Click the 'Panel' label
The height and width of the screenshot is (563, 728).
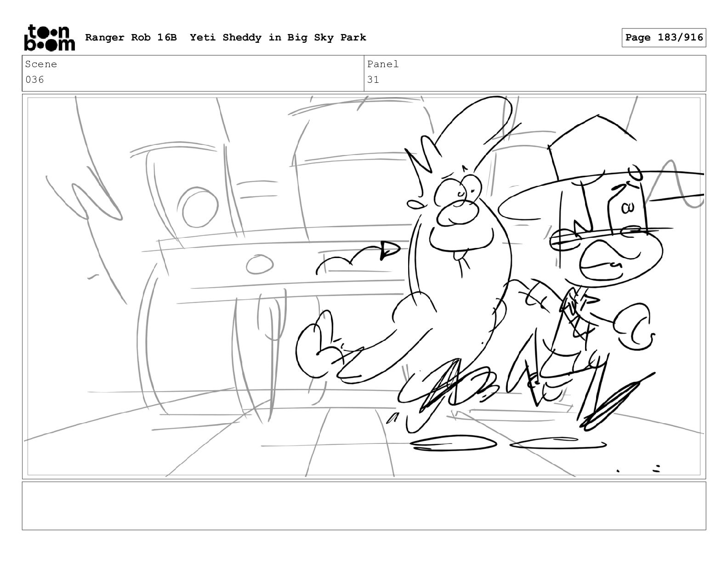[x=383, y=64]
